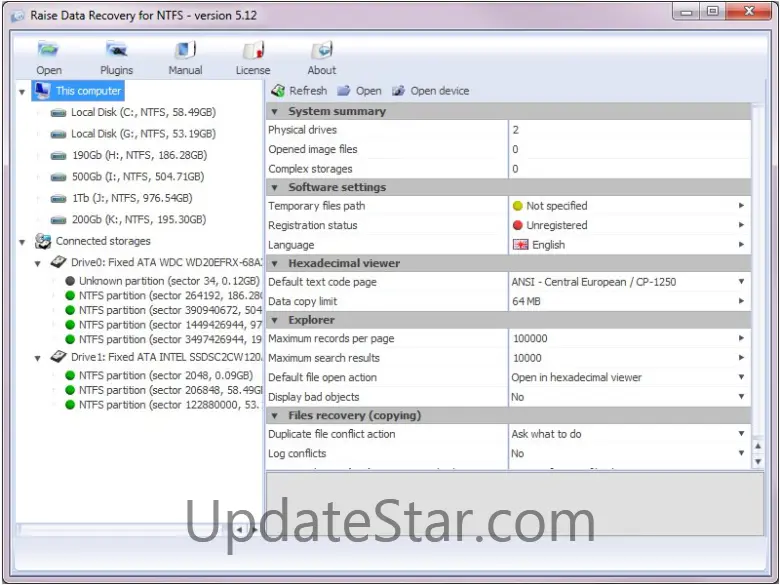Open Duplicate file conflict action dropdown
This screenshot has width=780, height=585.
tap(741, 434)
